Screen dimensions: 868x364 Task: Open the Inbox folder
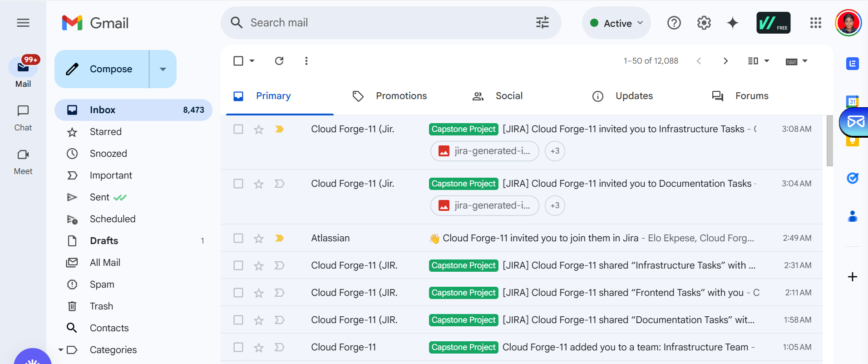coord(133,110)
